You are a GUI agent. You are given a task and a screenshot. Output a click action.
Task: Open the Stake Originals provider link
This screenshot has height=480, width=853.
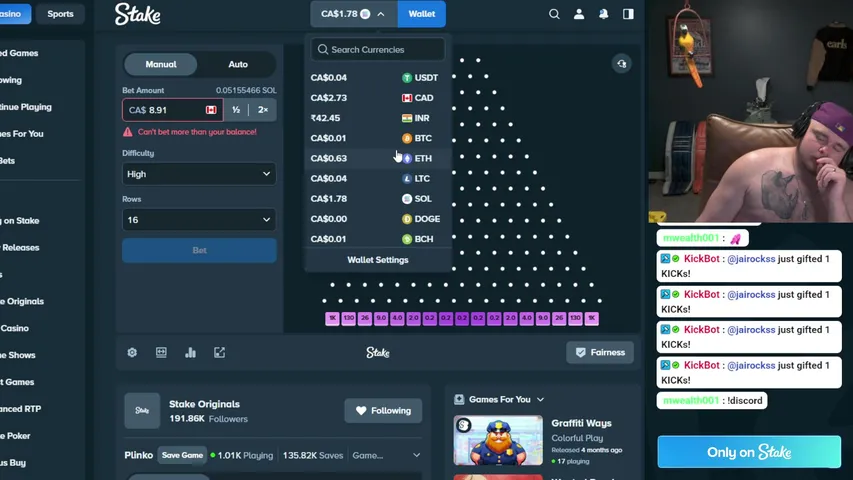pyautogui.click(x=204, y=404)
